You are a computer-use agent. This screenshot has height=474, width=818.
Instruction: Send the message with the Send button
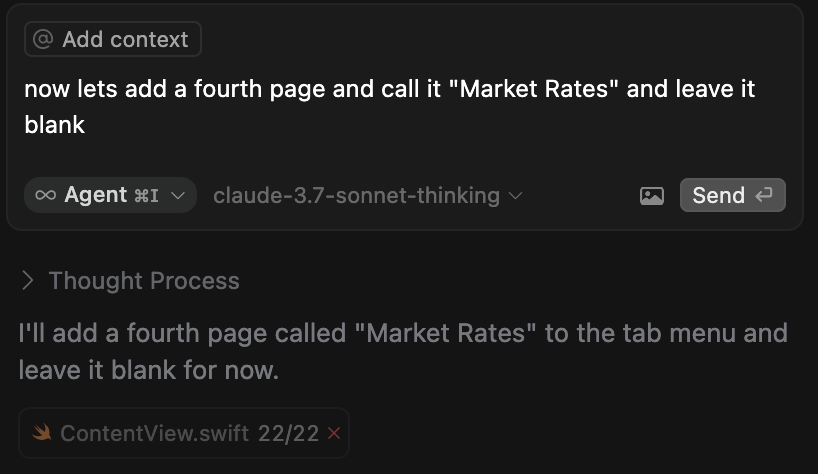[732, 195]
